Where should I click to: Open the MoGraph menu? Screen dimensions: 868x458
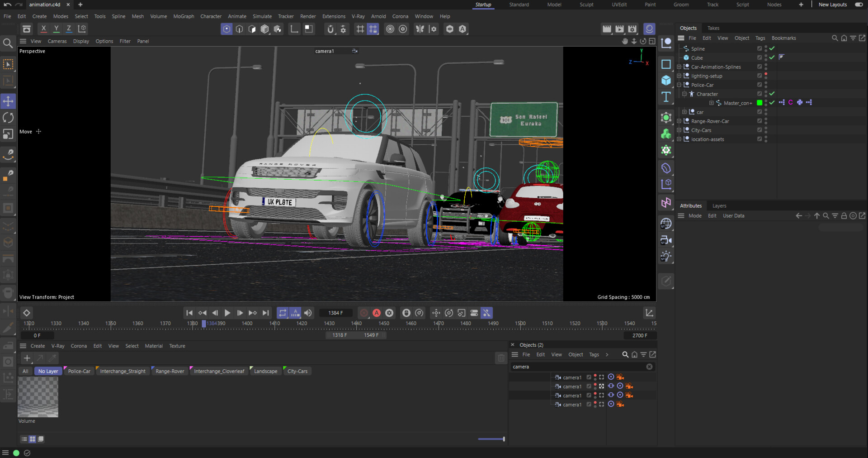click(x=184, y=16)
